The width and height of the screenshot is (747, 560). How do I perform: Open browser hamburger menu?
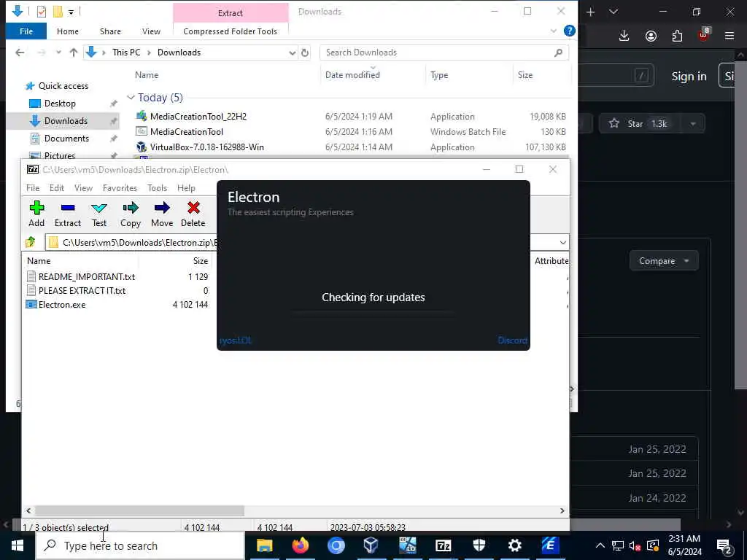tap(729, 36)
